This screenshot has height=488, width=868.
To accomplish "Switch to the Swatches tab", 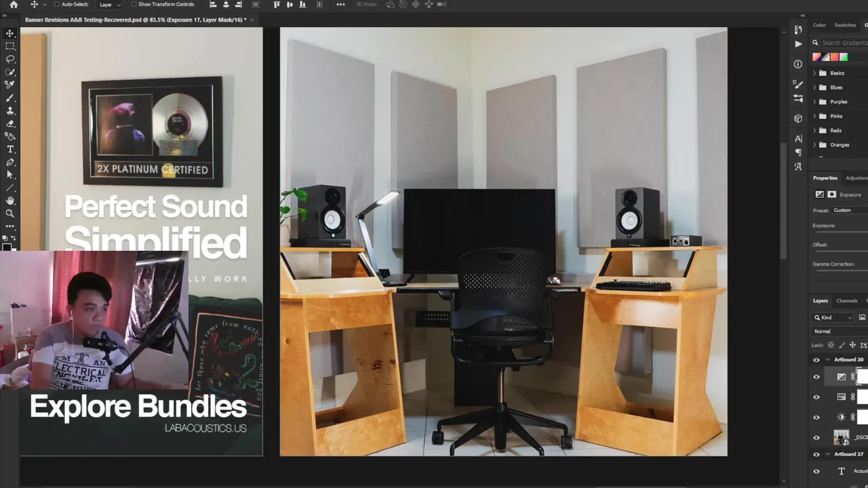I will pyautogui.click(x=845, y=25).
